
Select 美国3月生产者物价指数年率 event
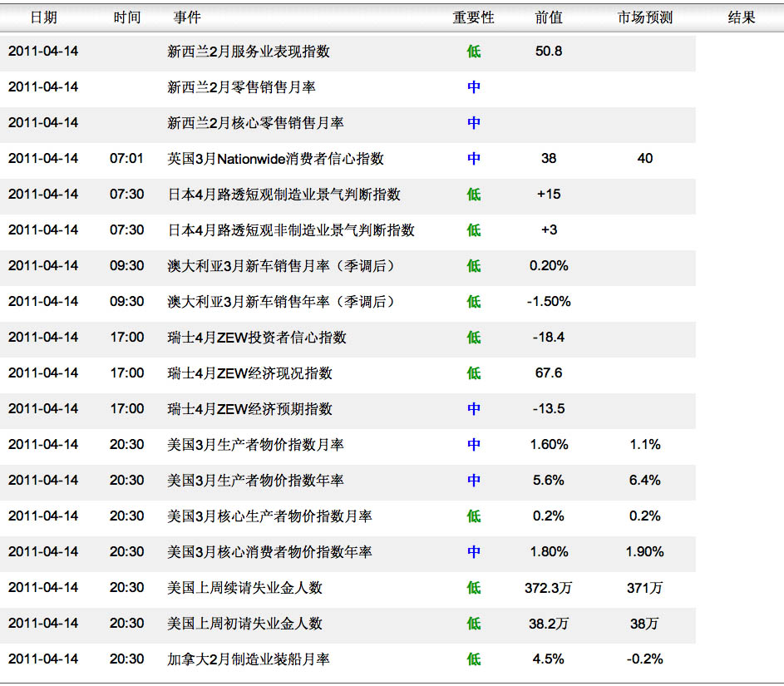[x=255, y=480]
